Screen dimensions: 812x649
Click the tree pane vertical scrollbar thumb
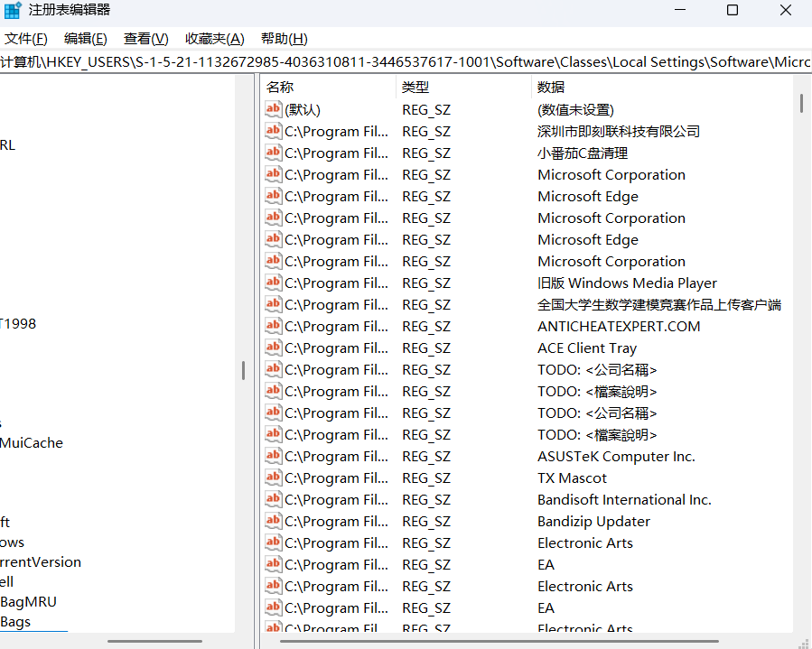point(243,371)
